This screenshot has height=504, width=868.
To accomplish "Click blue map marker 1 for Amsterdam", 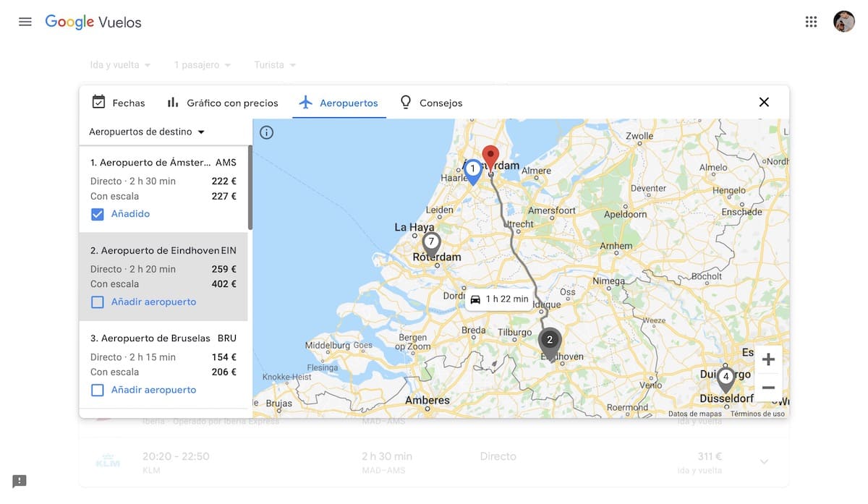I will pos(472,171).
